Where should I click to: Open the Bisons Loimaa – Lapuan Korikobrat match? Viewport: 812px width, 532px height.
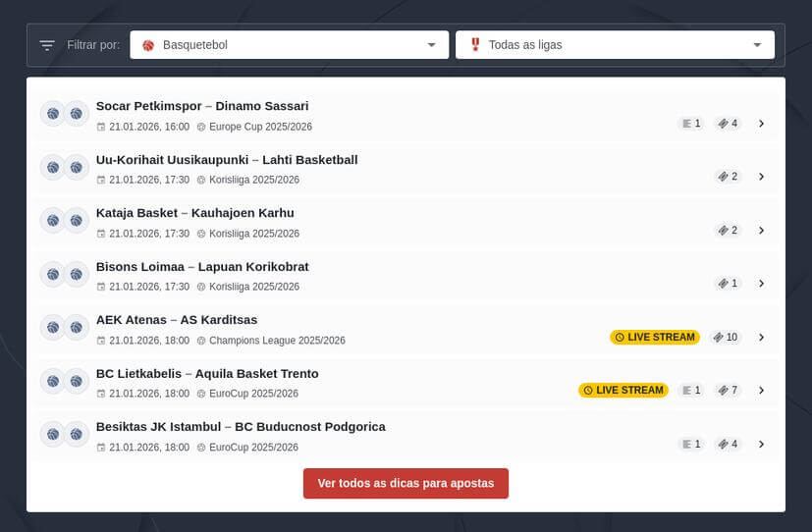tap(202, 267)
